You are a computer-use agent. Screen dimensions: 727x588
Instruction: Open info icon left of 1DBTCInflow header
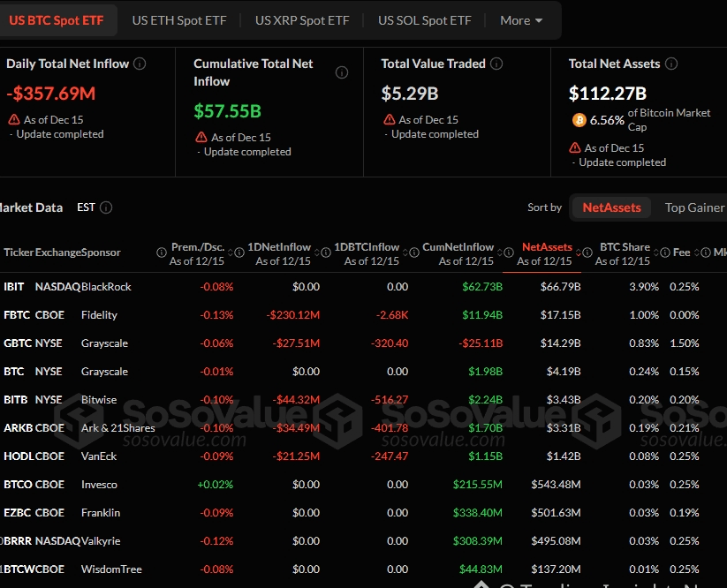pyautogui.click(x=326, y=253)
